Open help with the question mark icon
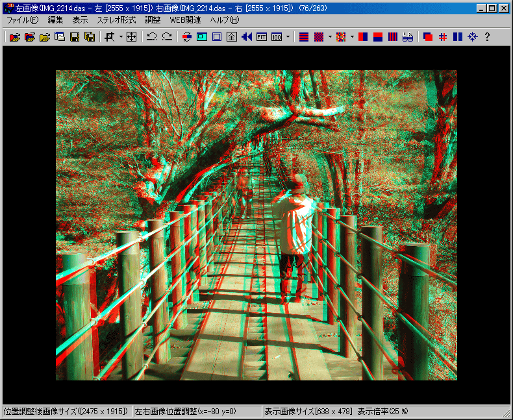 [487, 37]
